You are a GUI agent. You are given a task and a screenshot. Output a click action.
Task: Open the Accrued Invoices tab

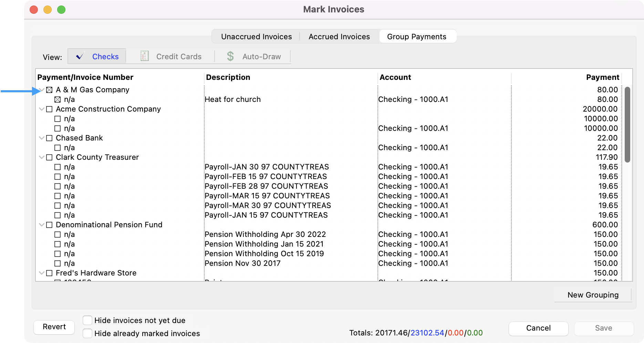click(x=339, y=37)
